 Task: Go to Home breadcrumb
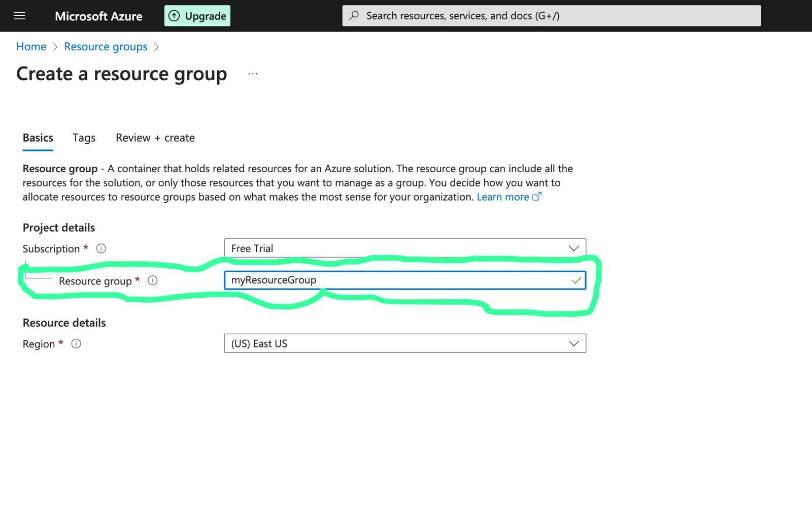pos(31,47)
